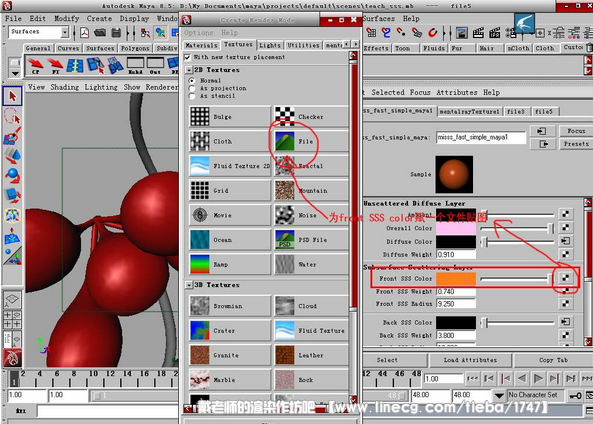Screen dimensions: 593x424
Task: Create a PSD File texture
Action: pos(310,240)
